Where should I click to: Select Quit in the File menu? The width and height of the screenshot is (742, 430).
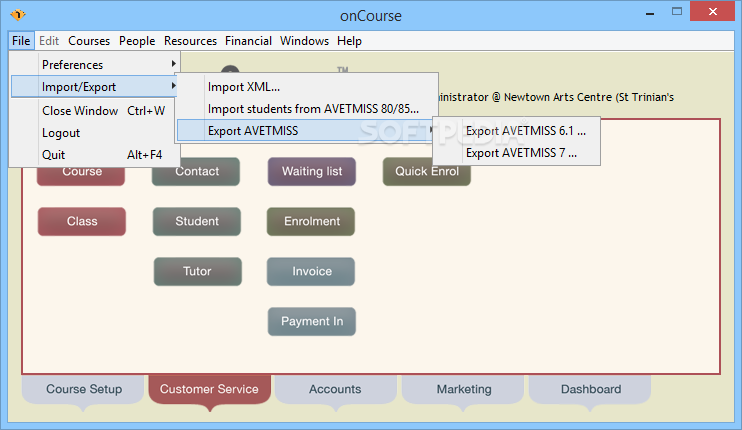pos(95,155)
